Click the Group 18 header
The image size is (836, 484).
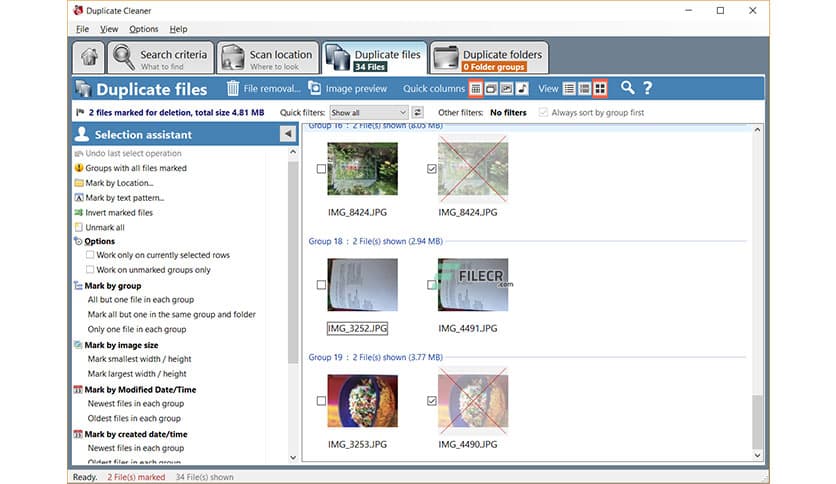point(375,241)
